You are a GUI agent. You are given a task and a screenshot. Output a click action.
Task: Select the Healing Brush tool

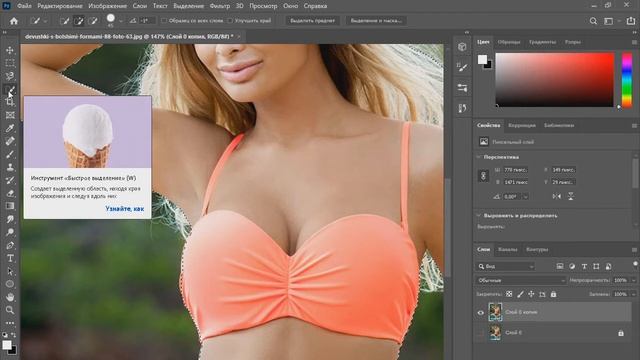coord(10,141)
